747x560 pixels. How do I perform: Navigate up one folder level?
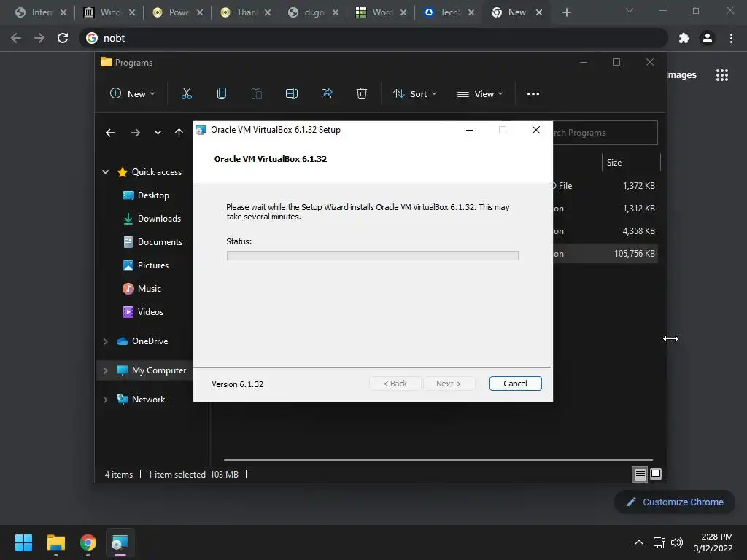point(179,133)
